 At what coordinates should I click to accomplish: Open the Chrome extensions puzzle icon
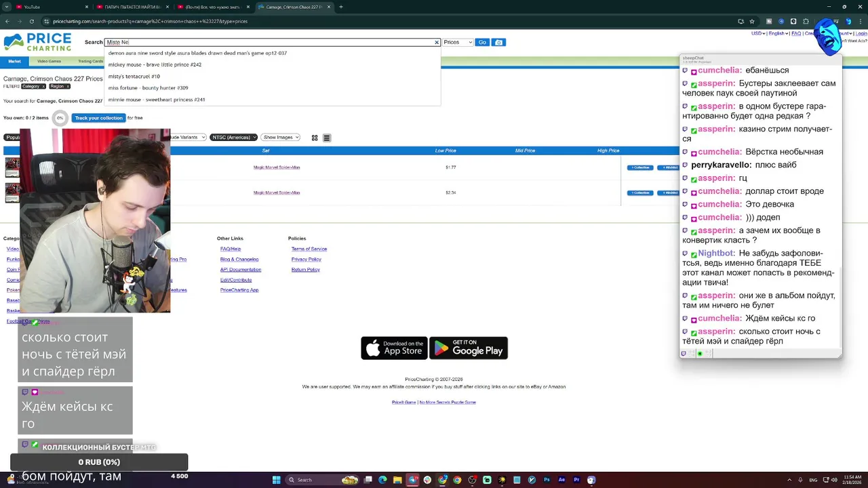pos(806,21)
